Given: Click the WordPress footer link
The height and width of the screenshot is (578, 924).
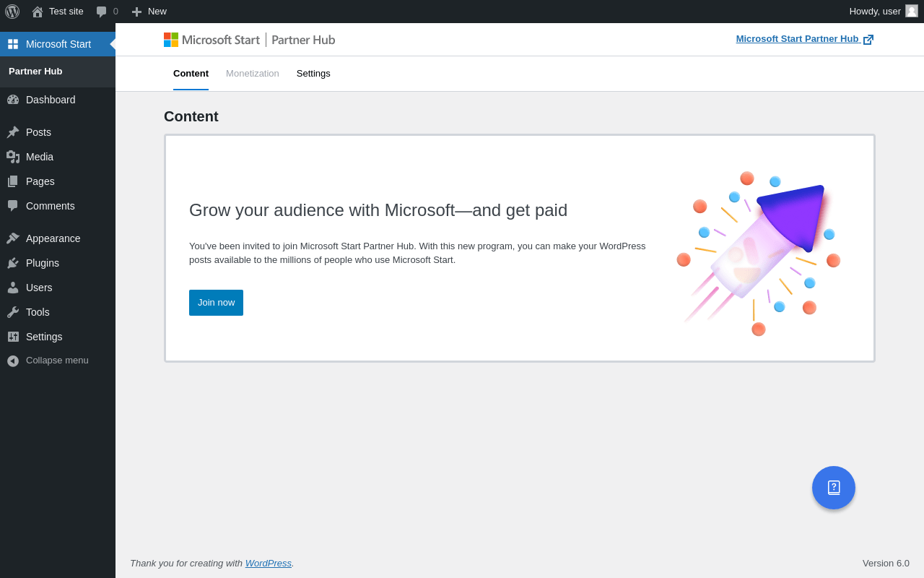Looking at the screenshot, I should click(x=268, y=563).
